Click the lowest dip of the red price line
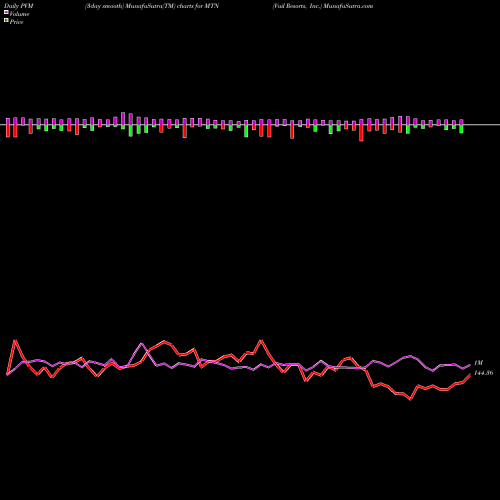This screenshot has width=500, height=500. click(x=410, y=399)
